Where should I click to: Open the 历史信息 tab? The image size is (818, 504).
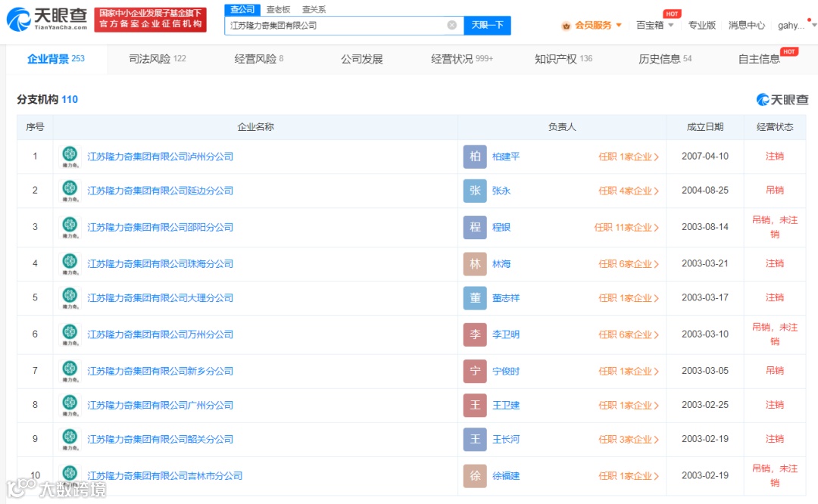tap(665, 59)
